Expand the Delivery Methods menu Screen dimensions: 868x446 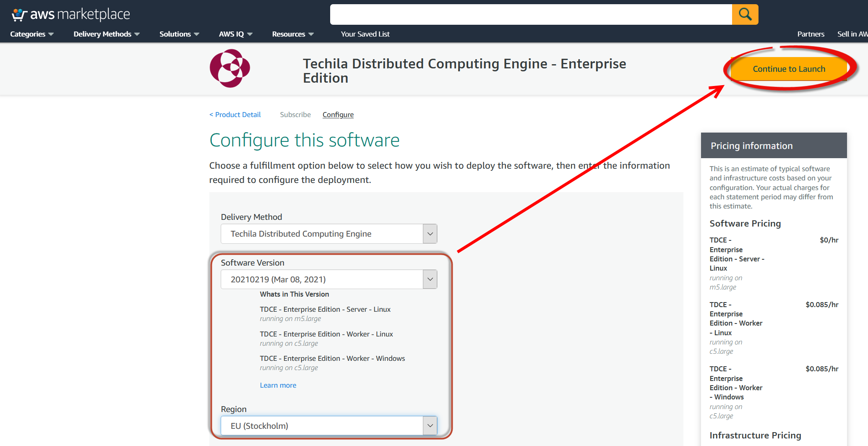pyautogui.click(x=106, y=34)
